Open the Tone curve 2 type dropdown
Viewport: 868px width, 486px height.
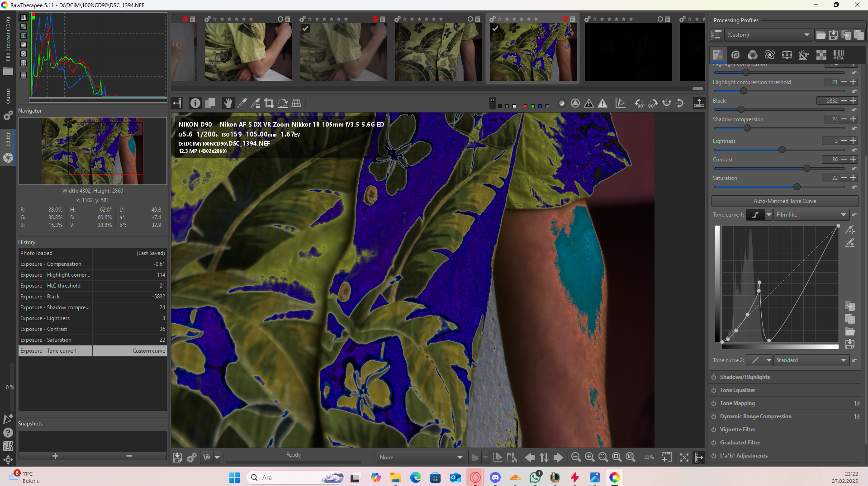click(768, 360)
